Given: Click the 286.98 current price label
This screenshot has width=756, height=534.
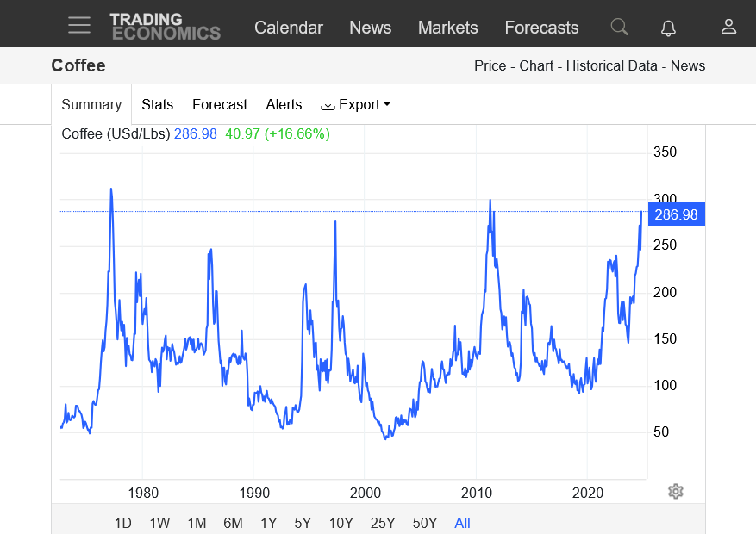Looking at the screenshot, I should coord(677,214).
